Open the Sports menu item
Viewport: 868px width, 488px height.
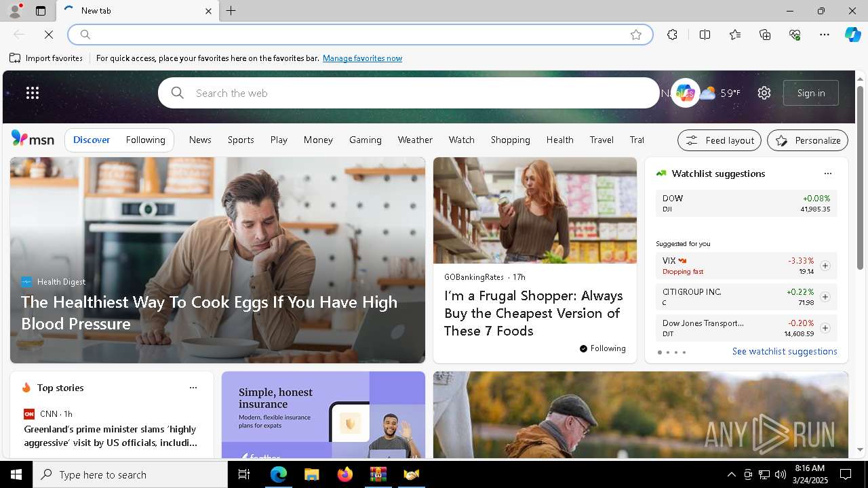coord(241,140)
